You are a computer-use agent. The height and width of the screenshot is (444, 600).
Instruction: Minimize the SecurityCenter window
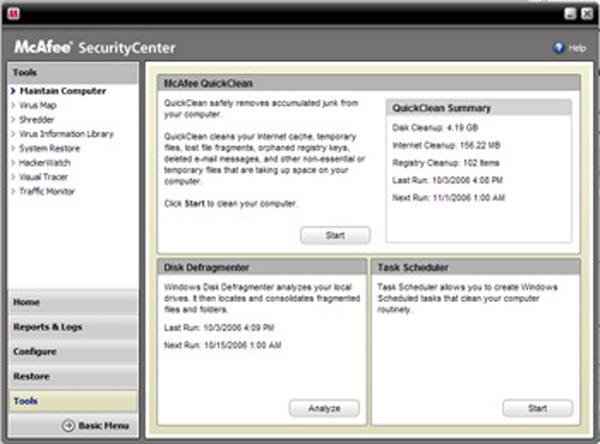tap(570, 14)
